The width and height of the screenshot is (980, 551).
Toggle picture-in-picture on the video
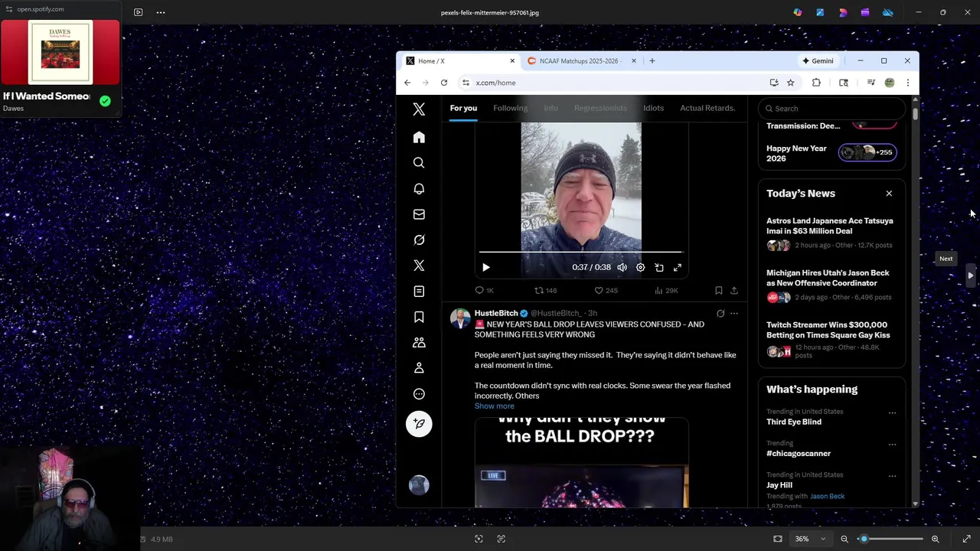659,268
